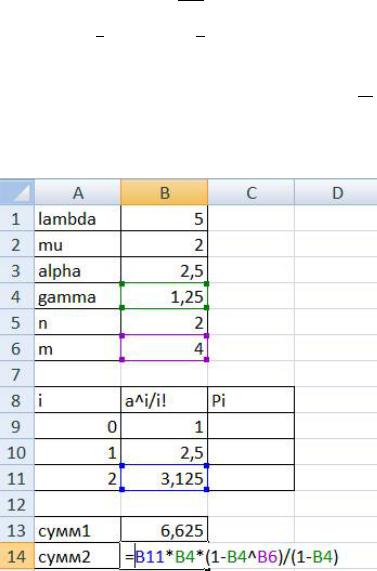
Task: Click the alpha value cell 2,5
Action: coord(164,270)
